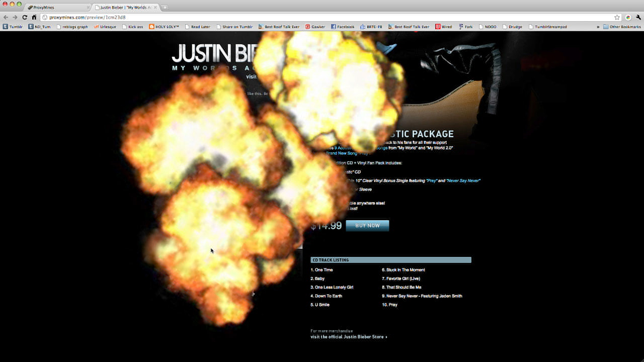Image resolution: width=644 pixels, height=362 pixels.
Task: Open the Tumblr bookmark
Action: click(13, 27)
